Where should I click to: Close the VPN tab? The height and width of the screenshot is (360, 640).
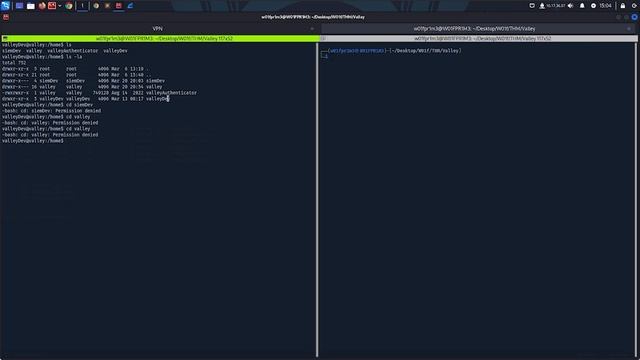coord(312,29)
